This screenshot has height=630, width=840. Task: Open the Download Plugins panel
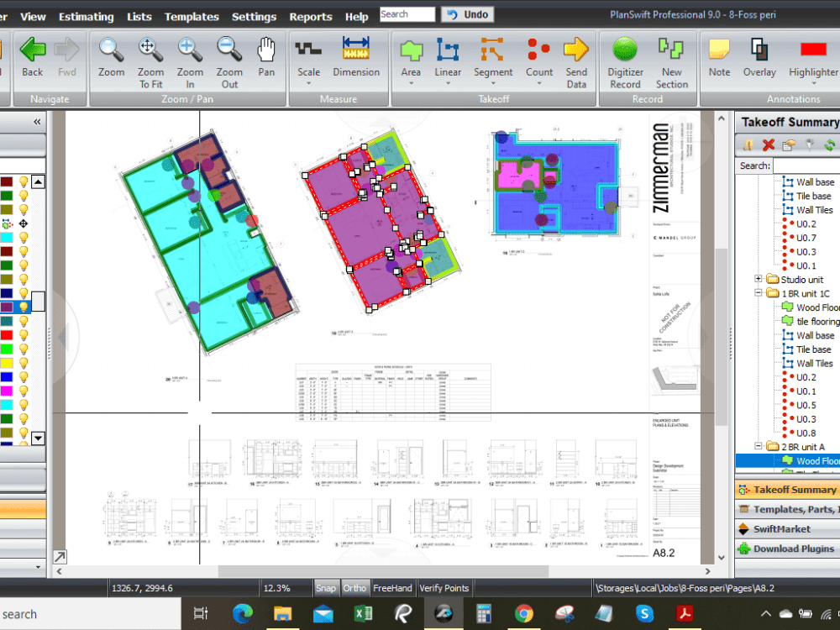click(788, 549)
